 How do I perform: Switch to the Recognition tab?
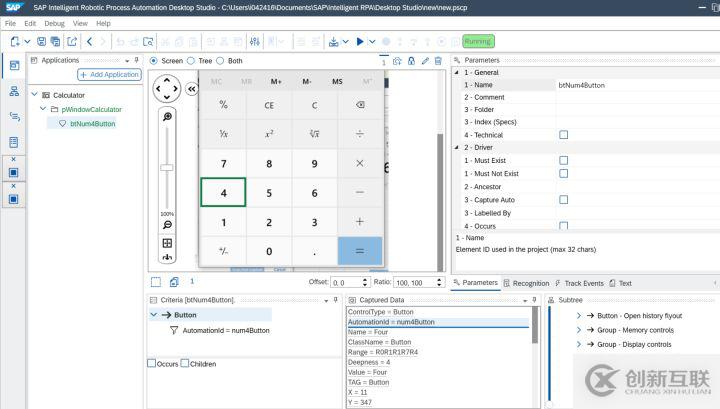click(x=526, y=283)
